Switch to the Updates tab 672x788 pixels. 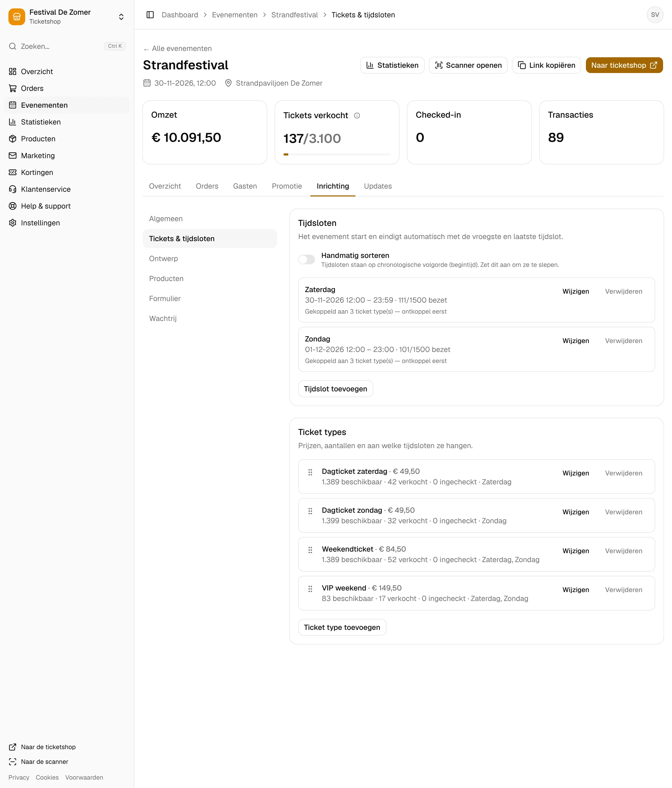coord(377,186)
